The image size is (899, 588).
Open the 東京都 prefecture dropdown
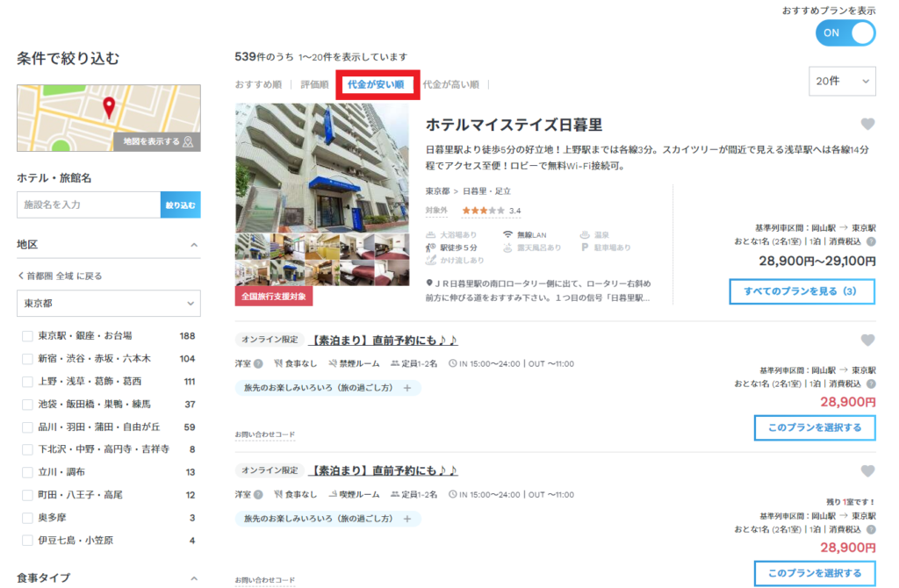tap(107, 303)
